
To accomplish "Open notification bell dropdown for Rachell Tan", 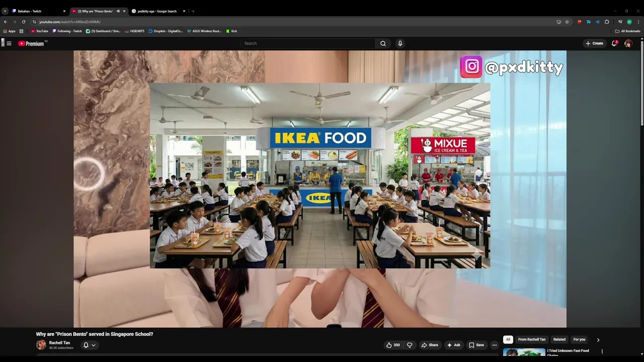I will pos(89,345).
